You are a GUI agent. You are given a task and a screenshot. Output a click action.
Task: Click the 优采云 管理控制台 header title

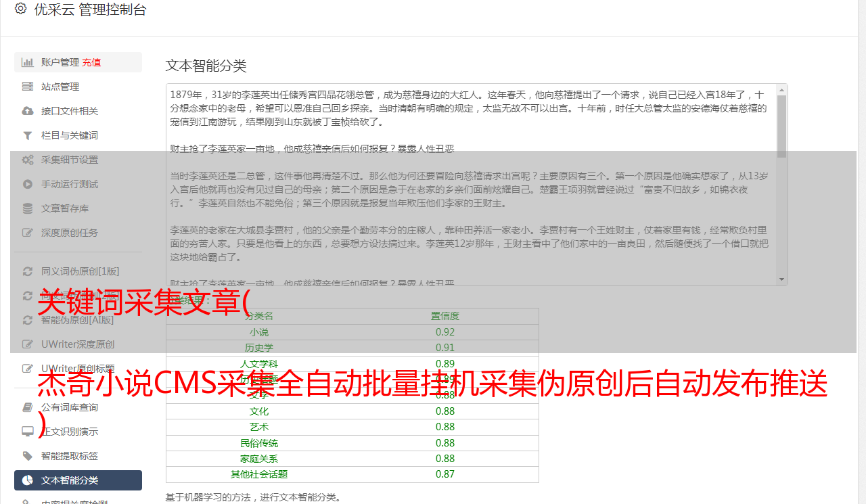pos(90,9)
